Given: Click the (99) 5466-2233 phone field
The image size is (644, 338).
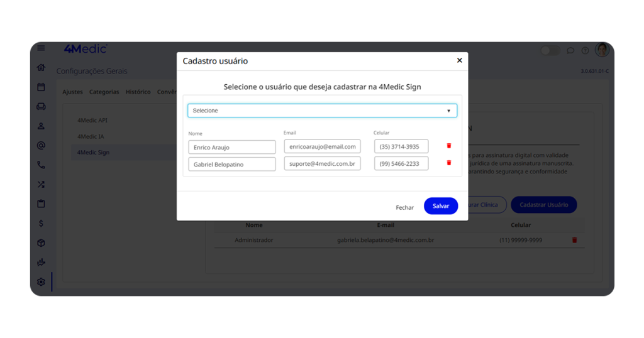Looking at the screenshot, I should pos(401,164).
